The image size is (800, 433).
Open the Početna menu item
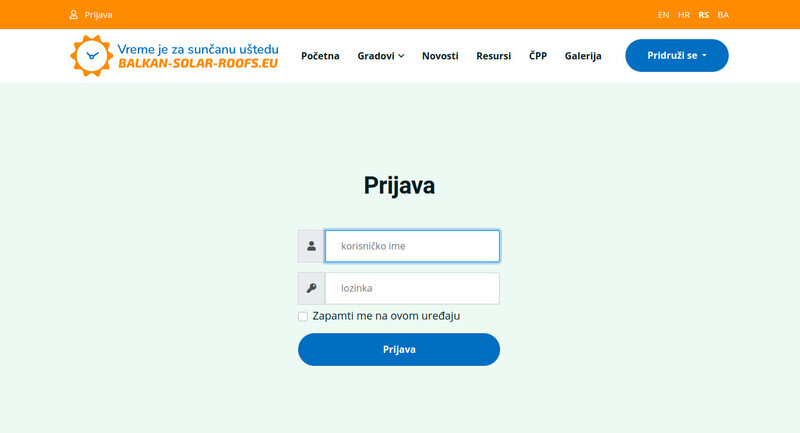pos(320,56)
